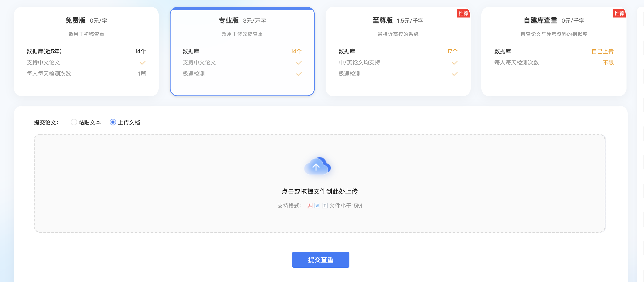Click the 自己上传 database value

(x=602, y=51)
